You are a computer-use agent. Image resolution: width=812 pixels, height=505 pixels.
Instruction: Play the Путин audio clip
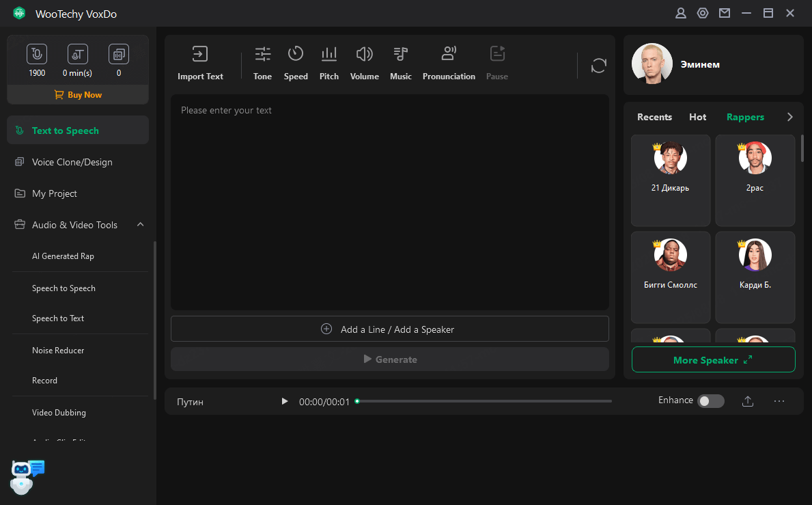click(x=284, y=401)
